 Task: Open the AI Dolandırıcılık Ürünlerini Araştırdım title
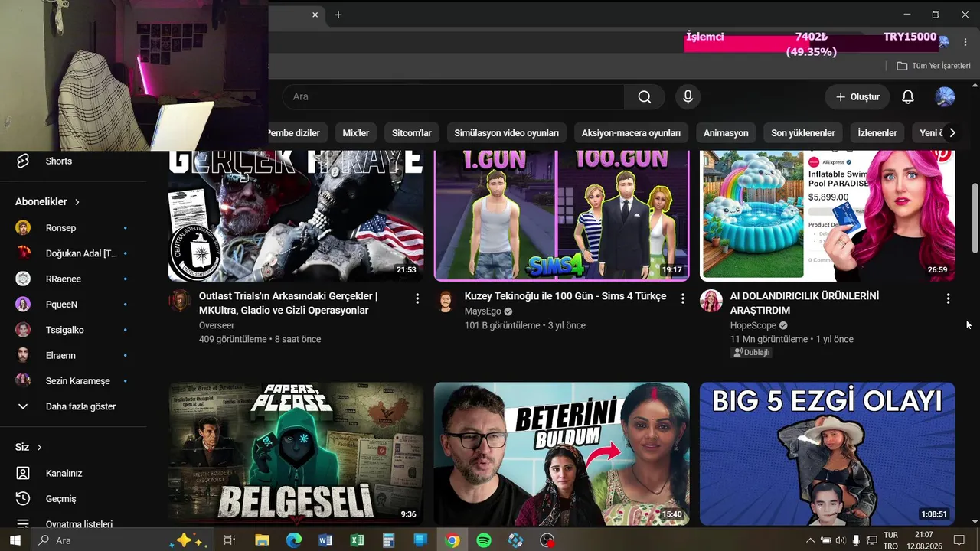click(x=805, y=303)
